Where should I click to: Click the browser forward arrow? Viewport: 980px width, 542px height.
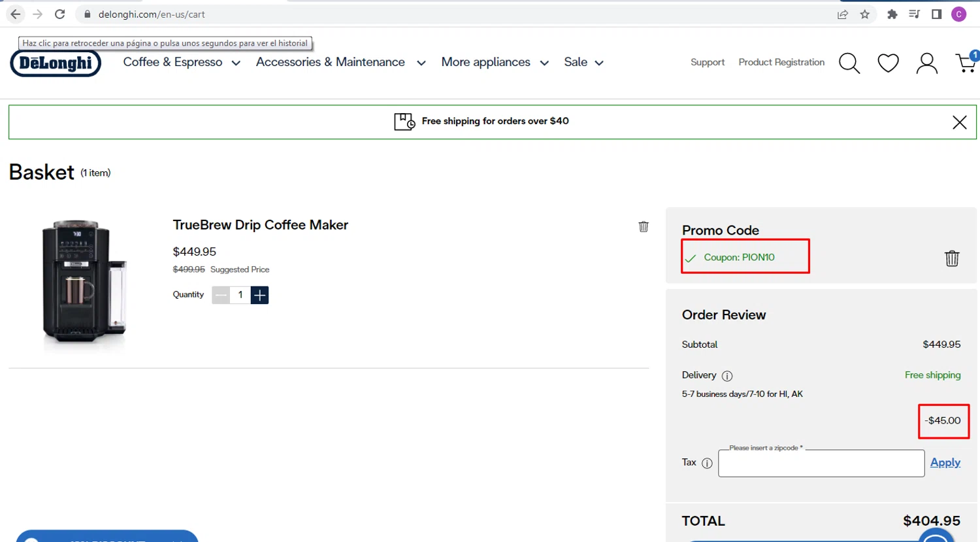[38, 14]
